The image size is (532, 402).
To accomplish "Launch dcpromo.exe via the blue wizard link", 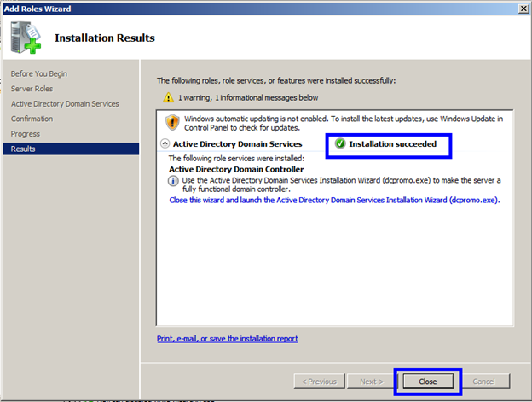I will pos(334,200).
